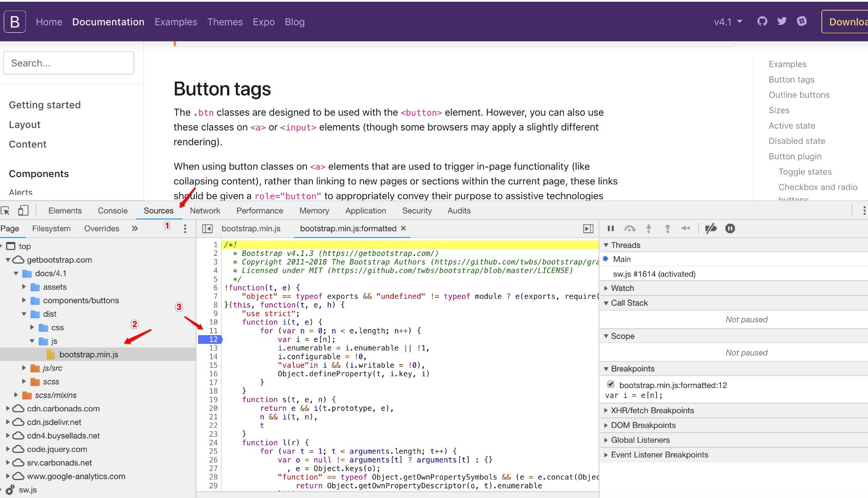Switch to the Console tab

pos(113,211)
